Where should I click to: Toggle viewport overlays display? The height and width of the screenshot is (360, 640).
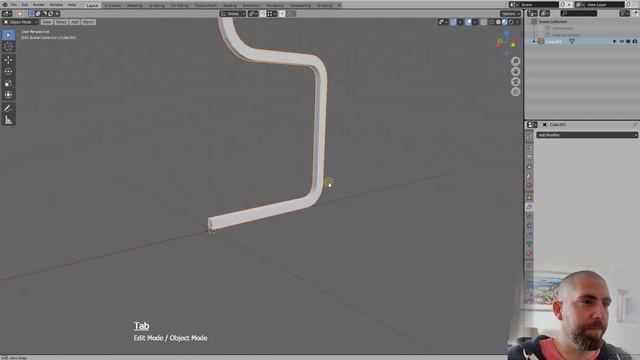click(x=468, y=22)
